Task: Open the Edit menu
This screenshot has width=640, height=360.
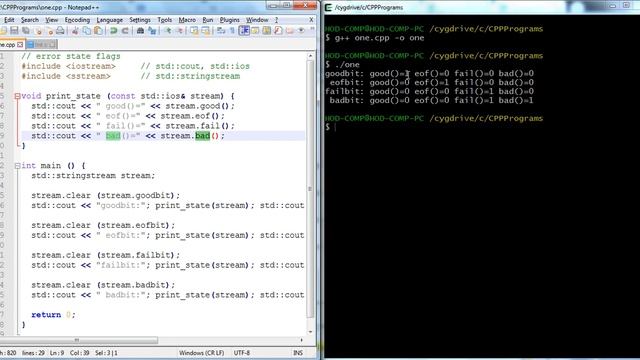Action: (x=9, y=20)
